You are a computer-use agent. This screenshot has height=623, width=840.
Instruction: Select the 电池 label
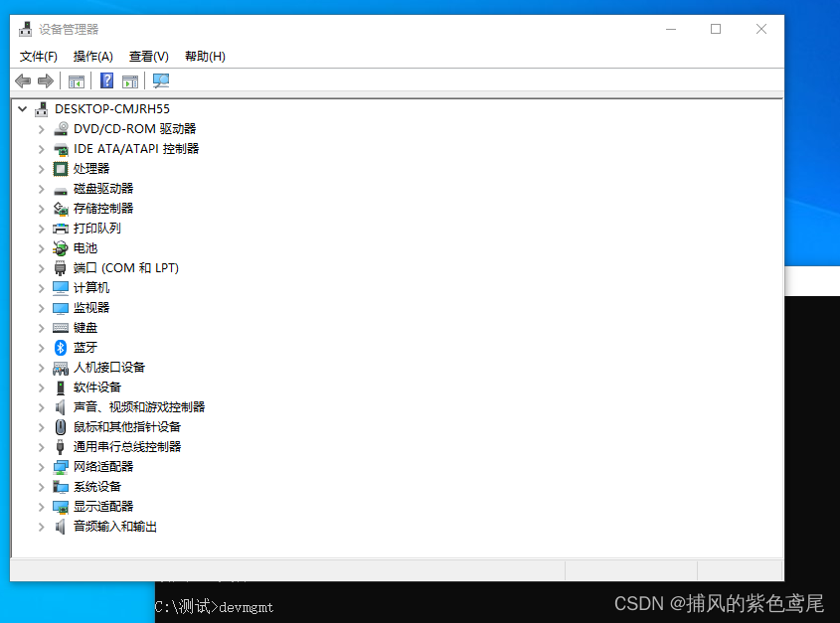[85, 248]
